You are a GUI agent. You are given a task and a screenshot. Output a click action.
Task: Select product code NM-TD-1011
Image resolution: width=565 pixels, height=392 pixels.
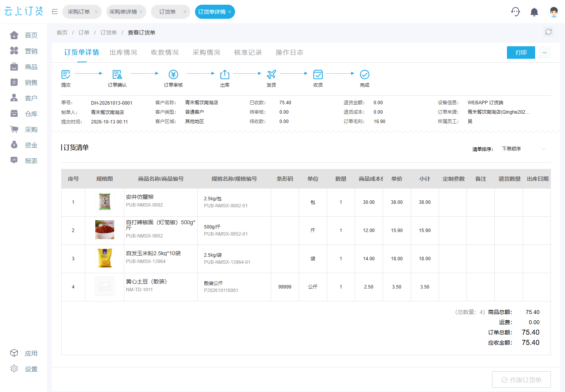139,290
